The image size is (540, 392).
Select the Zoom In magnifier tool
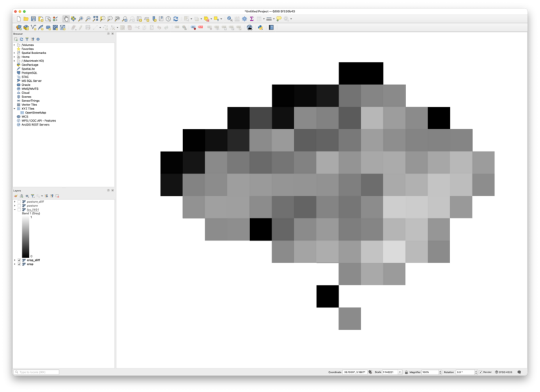80,19
